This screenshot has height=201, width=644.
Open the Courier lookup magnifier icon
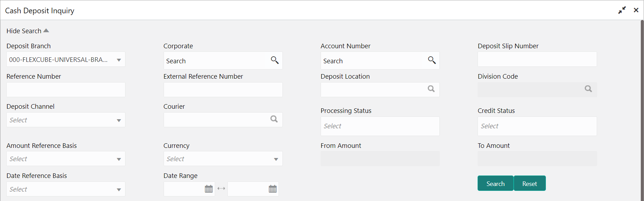(274, 119)
